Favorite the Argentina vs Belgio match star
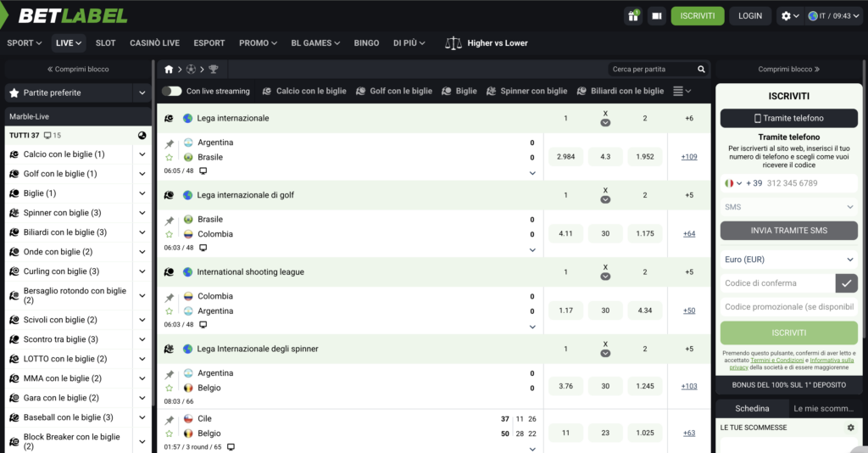868x453 pixels. (170, 389)
